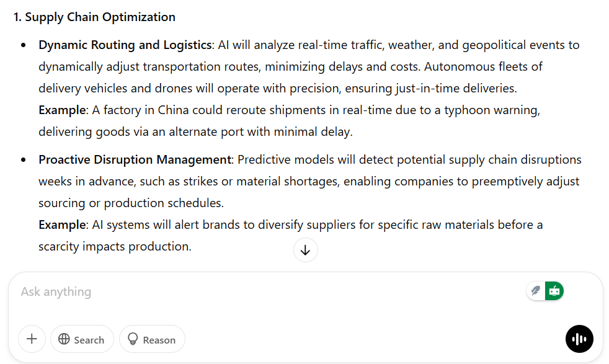Click the 'Example' label about the China factory
Viewport: 609px width, 364px height.
tap(62, 110)
